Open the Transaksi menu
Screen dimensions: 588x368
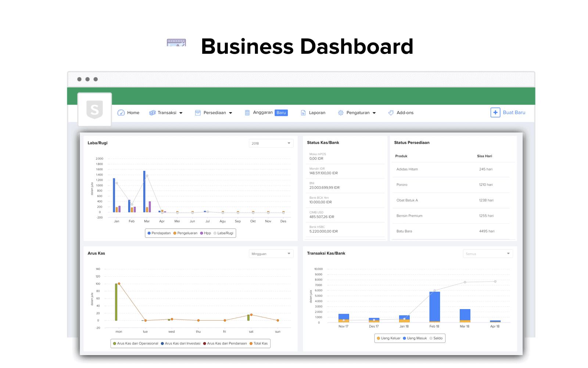pos(167,113)
